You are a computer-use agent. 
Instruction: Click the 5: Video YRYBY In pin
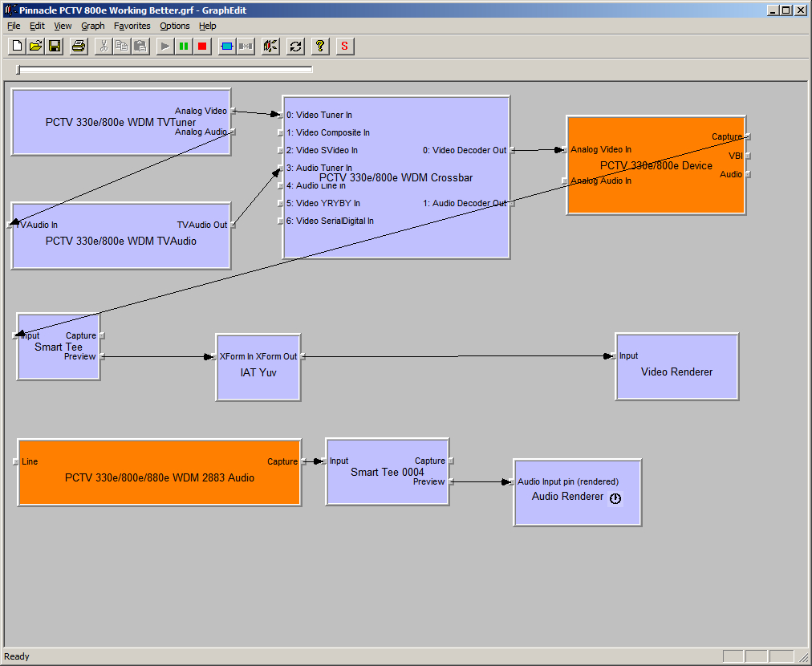click(x=280, y=203)
